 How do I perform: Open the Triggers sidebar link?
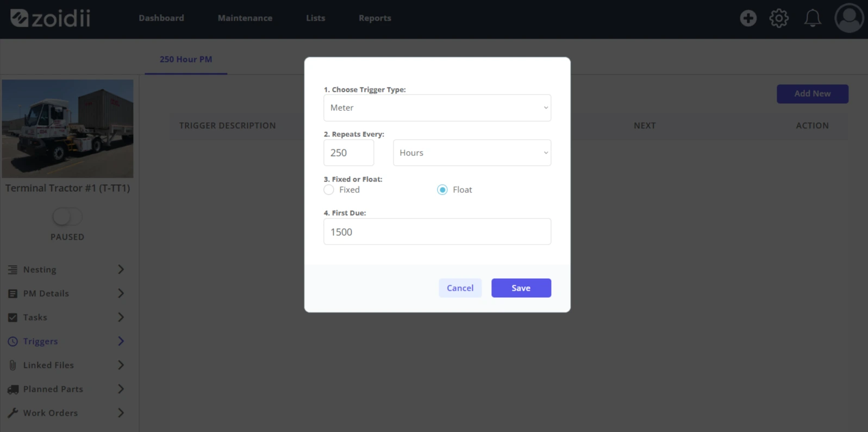(x=40, y=341)
